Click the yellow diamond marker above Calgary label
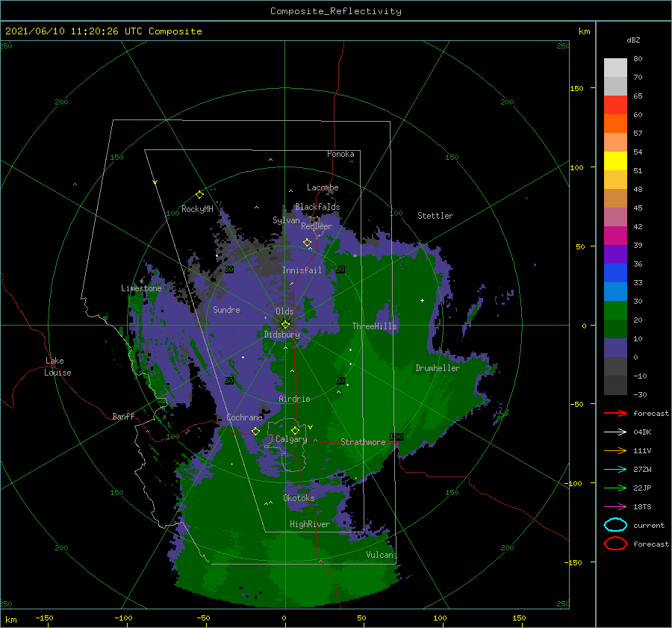This screenshot has height=628, width=672. tap(295, 430)
